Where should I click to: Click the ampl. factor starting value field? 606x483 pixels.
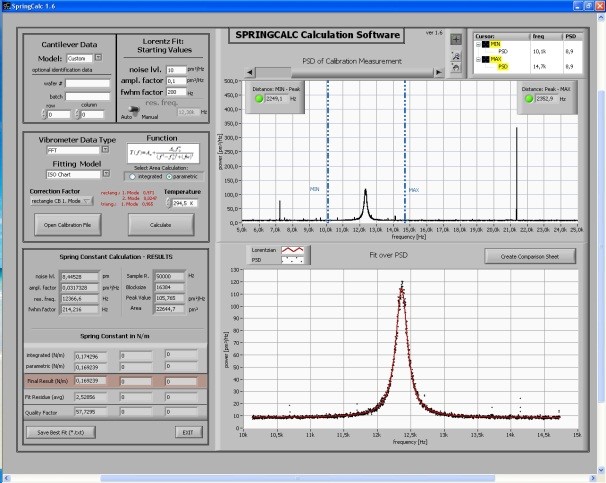(x=176, y=81)
